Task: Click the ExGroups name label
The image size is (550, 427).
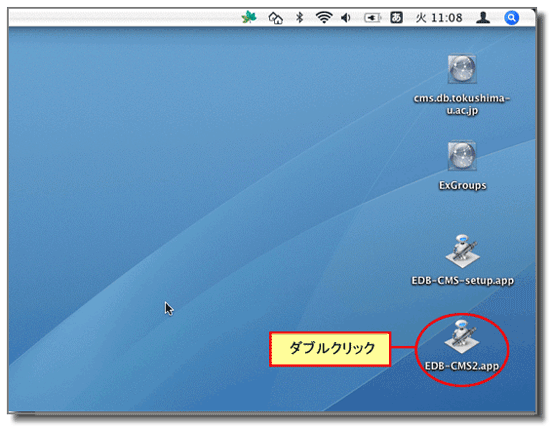Action: pos(463,185)
